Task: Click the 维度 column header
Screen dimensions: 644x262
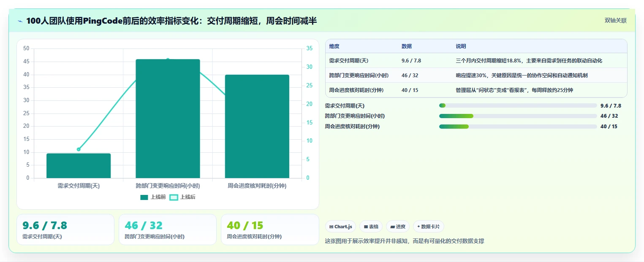Action: [x=334, y=46]
